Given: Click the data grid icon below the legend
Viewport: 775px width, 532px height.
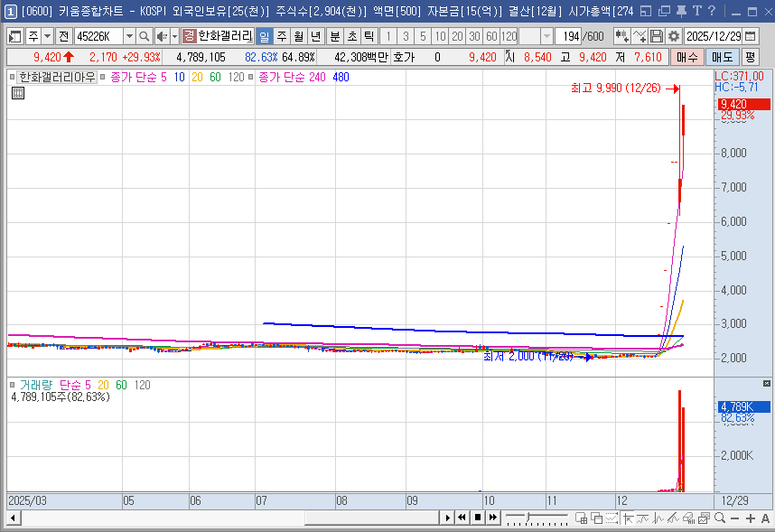Looking at the screenshot, I should tap(18, 93).
